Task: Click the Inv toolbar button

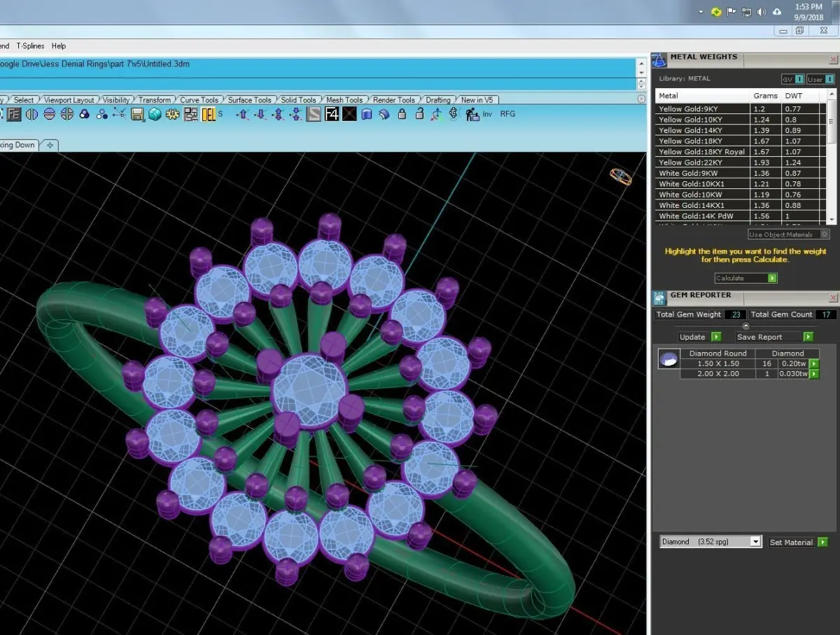Action: pos(487,113)
